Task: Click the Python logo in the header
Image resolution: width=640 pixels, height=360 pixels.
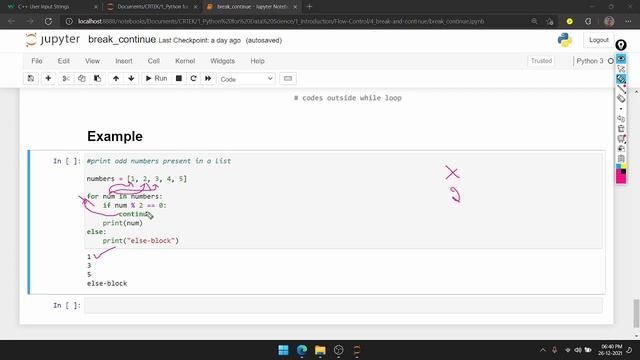Action: click(564, 40)
